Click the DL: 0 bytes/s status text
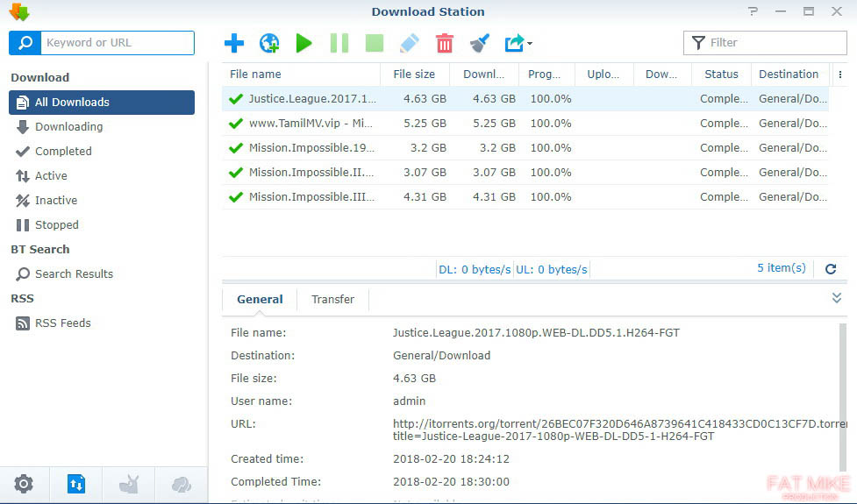857x504 pixels. (x=475, y=270)
